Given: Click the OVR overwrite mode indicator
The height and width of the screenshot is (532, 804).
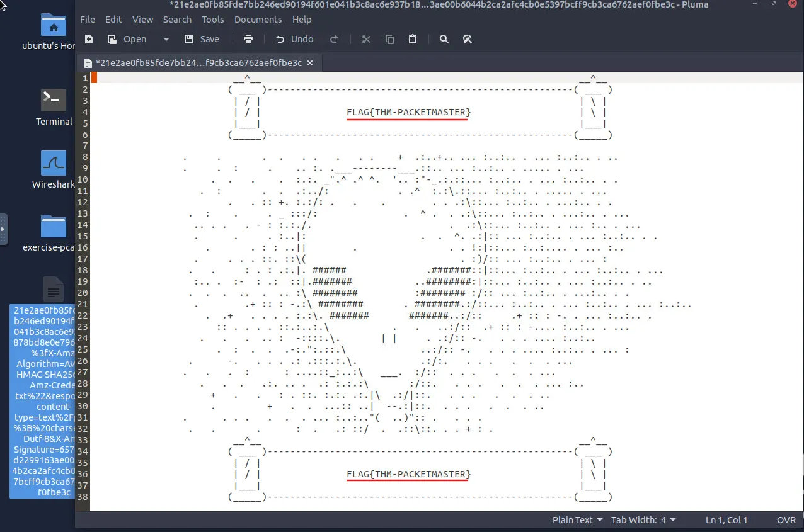Looking at the screenshot, I should [786, 520].
